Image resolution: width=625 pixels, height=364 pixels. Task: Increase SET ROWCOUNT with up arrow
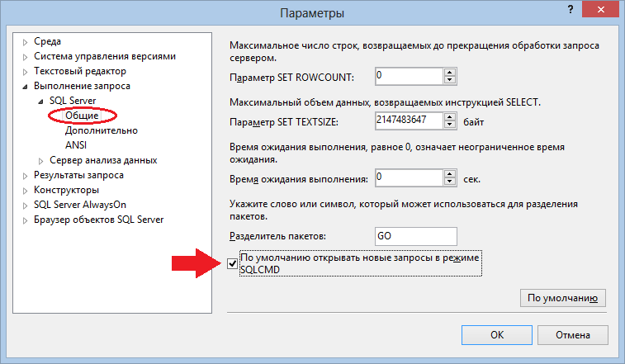450,73
